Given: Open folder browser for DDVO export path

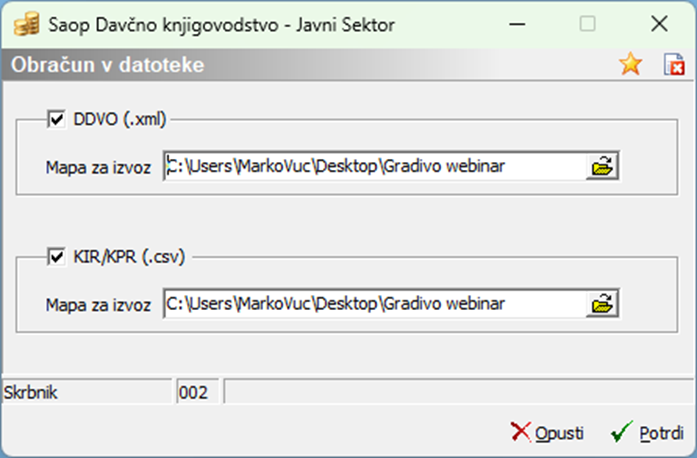Looking at the screenshot, I should (x=602, y=166).
